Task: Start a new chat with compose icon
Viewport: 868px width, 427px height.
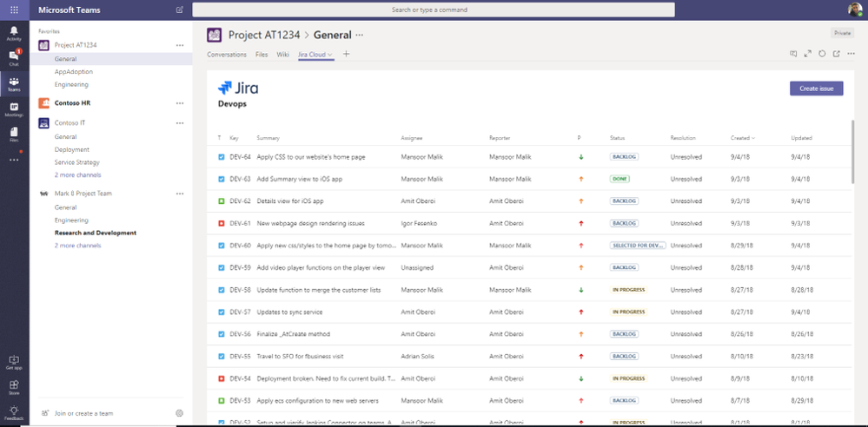Action: click(x=179, y=10)
